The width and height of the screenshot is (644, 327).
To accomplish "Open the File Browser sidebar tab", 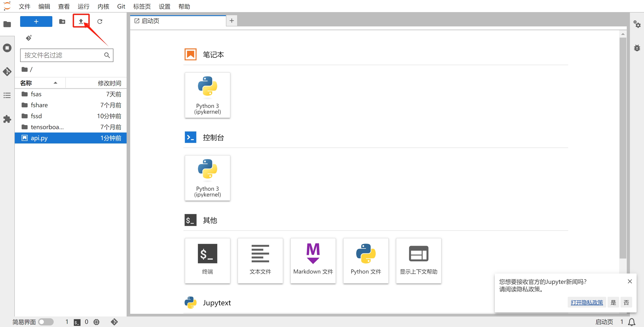I will pos(7,24).
